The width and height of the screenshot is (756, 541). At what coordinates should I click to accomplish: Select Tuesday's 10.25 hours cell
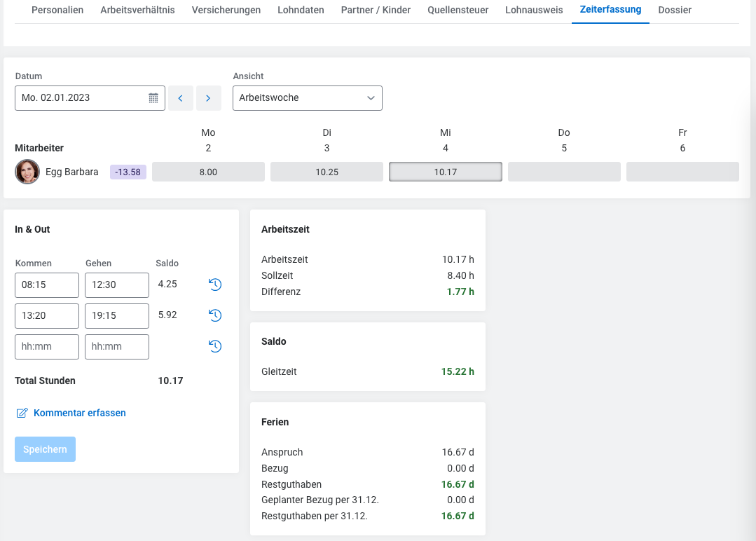point(327,172)
